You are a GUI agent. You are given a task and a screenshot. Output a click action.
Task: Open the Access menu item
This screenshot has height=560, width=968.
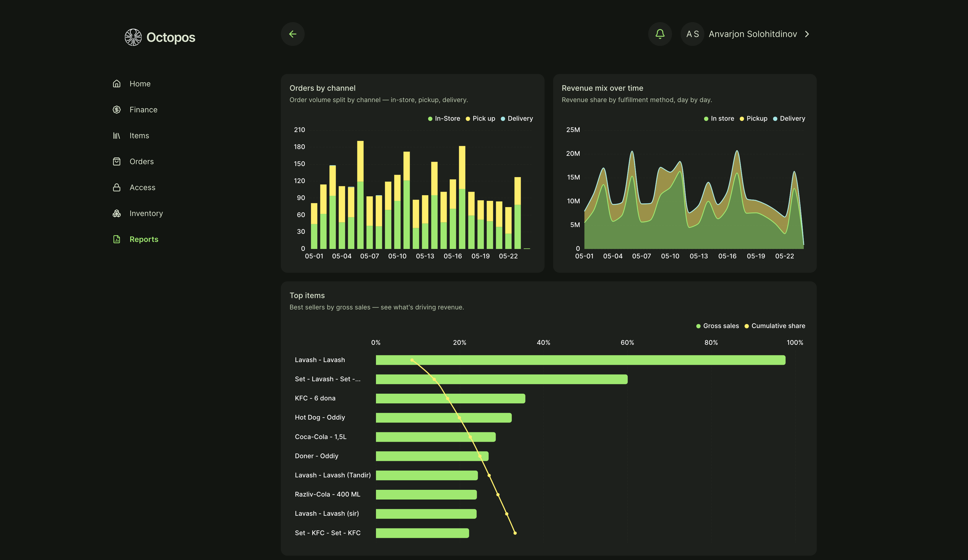(142, 187)
